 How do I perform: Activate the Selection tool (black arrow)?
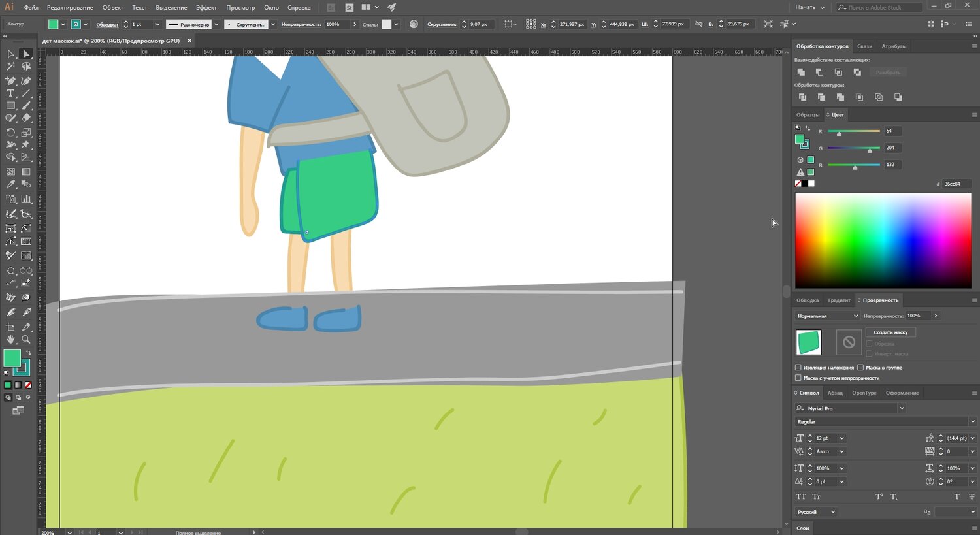(x=10, y=54)
